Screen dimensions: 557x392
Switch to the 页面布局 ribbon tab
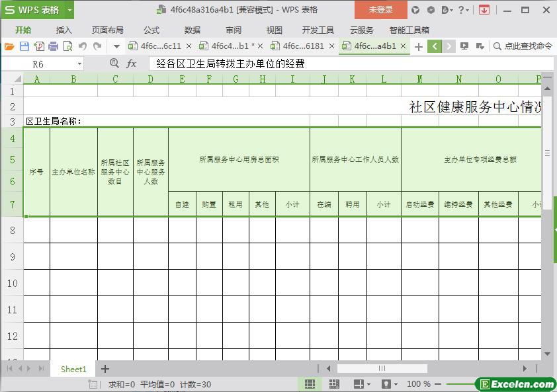tap(107, 30)
